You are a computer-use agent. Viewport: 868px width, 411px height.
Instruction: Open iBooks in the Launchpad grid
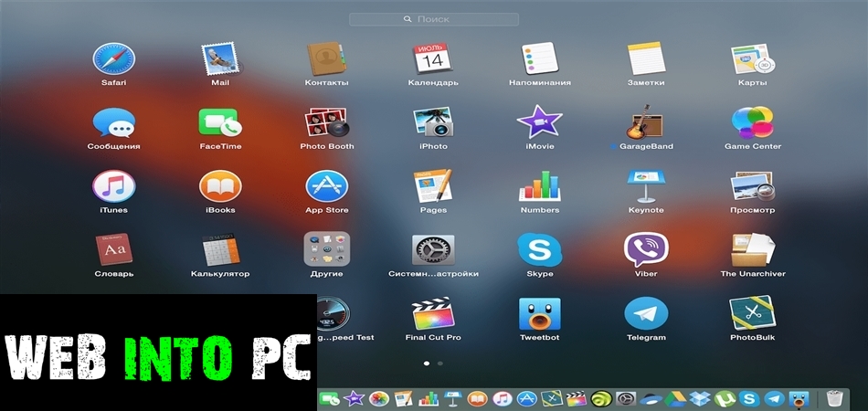point(220,185)
